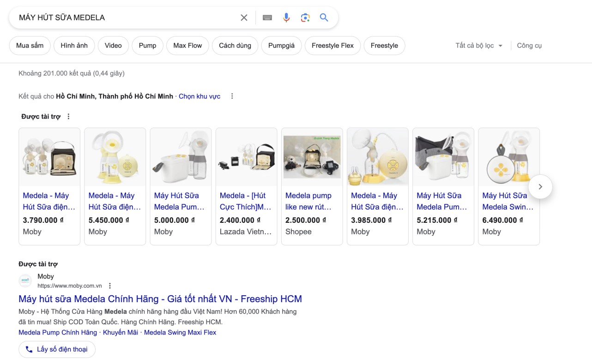Search by image with the Lens icon
592x364 pixels.
pyautogui.click(x=305, y=18)
